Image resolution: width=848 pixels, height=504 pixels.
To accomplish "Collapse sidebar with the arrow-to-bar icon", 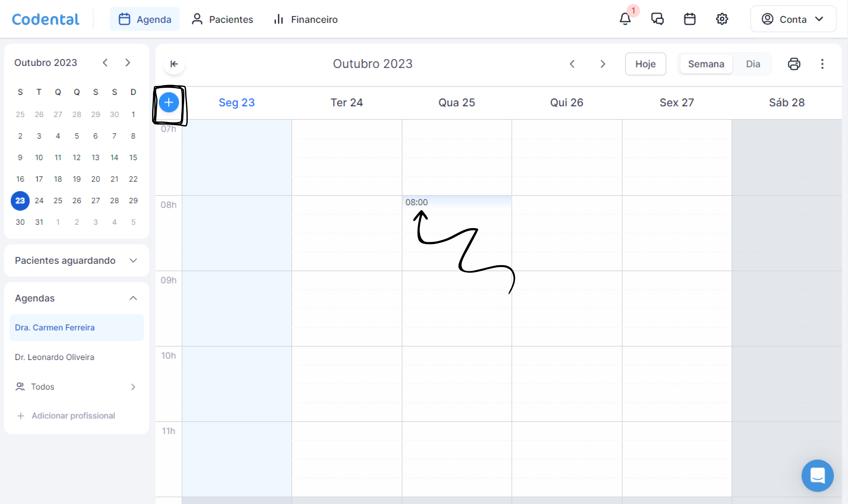I will [174, 64].
